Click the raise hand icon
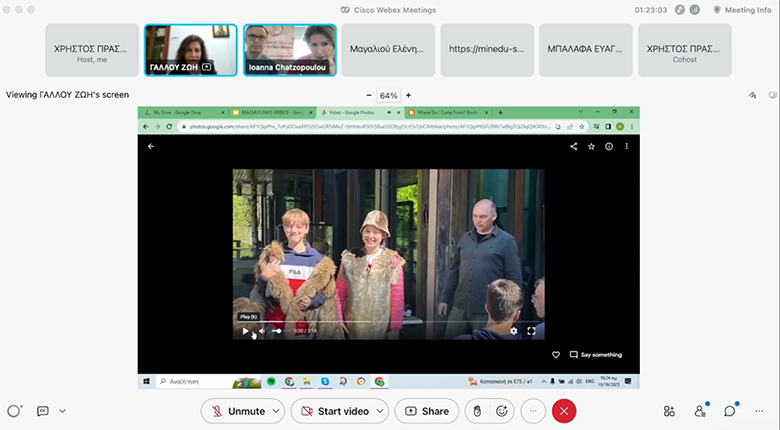The width and height of the screenshot is (780, 430). [478, 411]
